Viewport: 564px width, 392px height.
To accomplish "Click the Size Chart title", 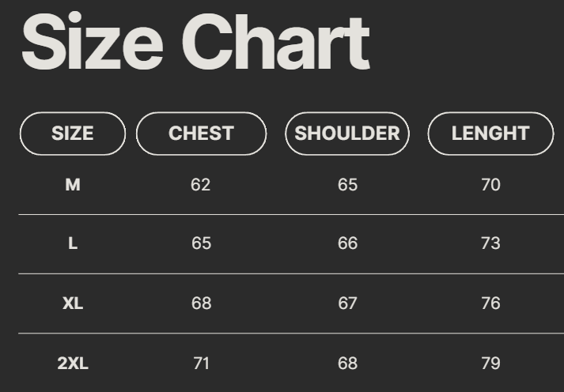I will 195,42.
